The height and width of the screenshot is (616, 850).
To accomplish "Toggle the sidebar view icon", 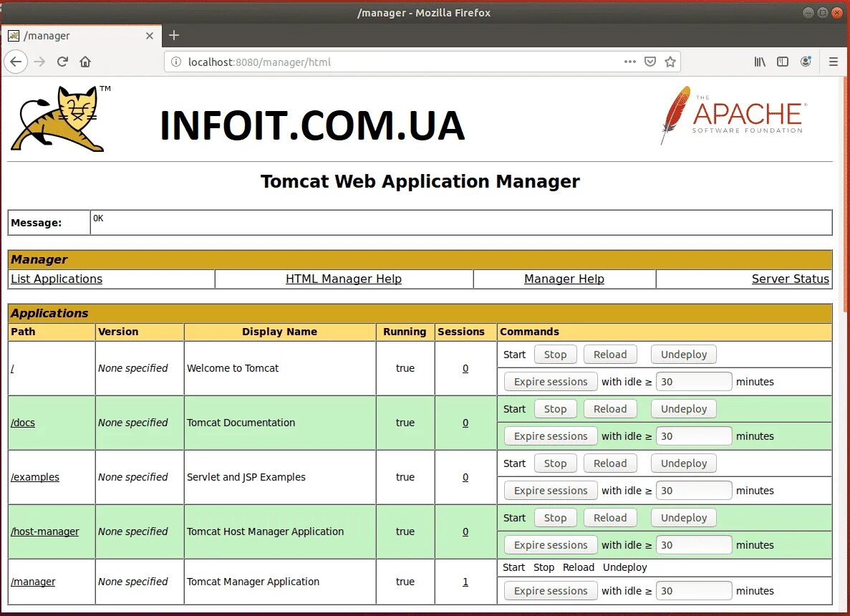I will tap(783, 62).
